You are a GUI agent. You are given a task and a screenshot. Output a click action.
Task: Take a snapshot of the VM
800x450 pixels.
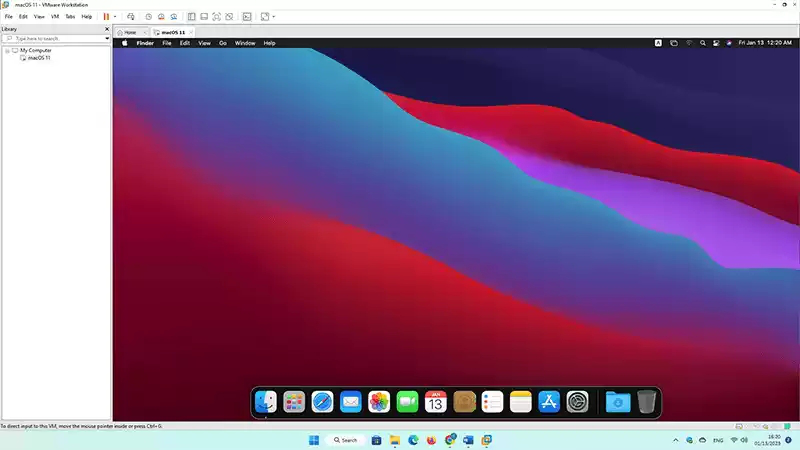pos(148,17)
